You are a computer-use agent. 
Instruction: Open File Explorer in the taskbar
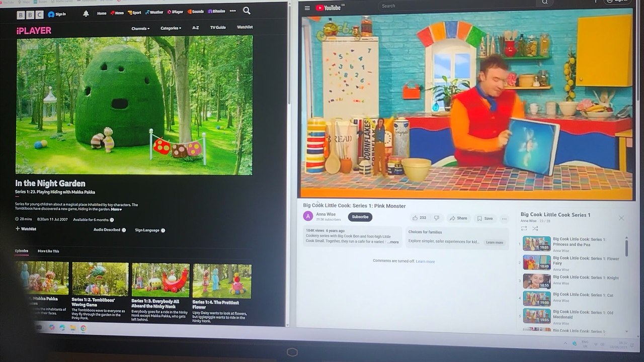(x=73, y=328)
